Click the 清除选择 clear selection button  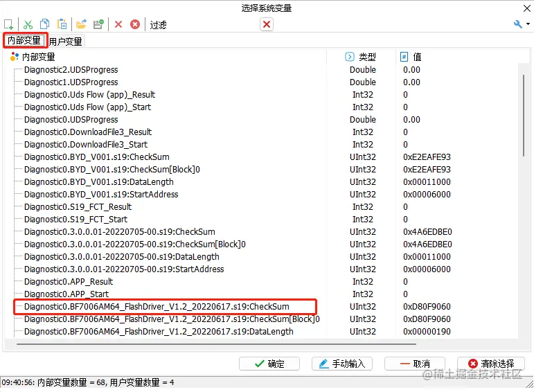491,364
